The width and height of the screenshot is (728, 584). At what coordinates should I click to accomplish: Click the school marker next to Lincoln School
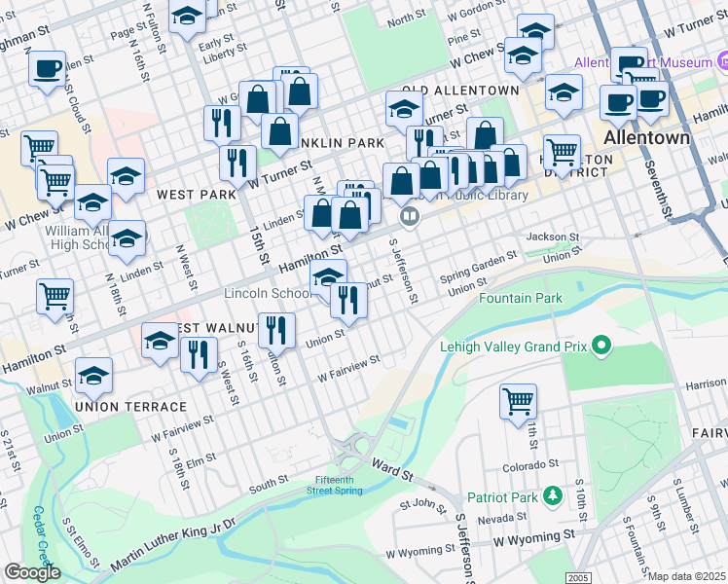coord(328,277)
